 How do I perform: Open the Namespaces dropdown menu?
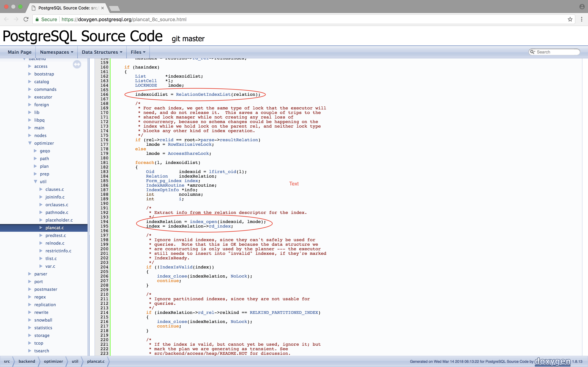[x=56, y=52]
